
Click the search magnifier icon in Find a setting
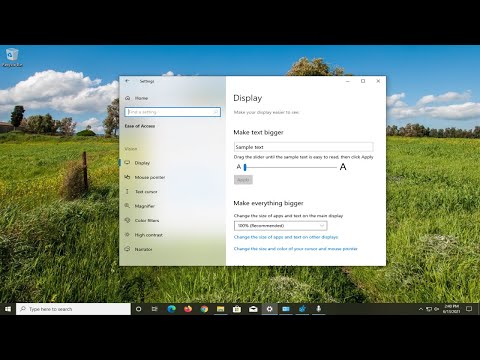(215, 112)
